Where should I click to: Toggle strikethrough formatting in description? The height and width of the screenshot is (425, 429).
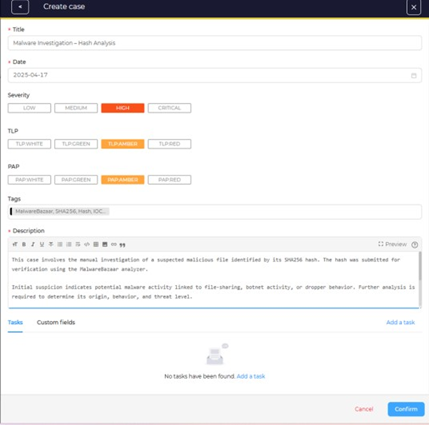(x=51, y=244)
